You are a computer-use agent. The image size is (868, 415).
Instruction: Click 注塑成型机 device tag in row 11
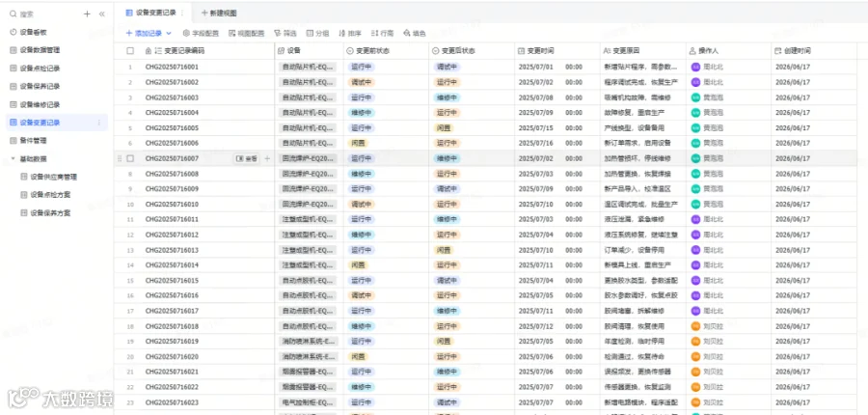pos(308,219)
